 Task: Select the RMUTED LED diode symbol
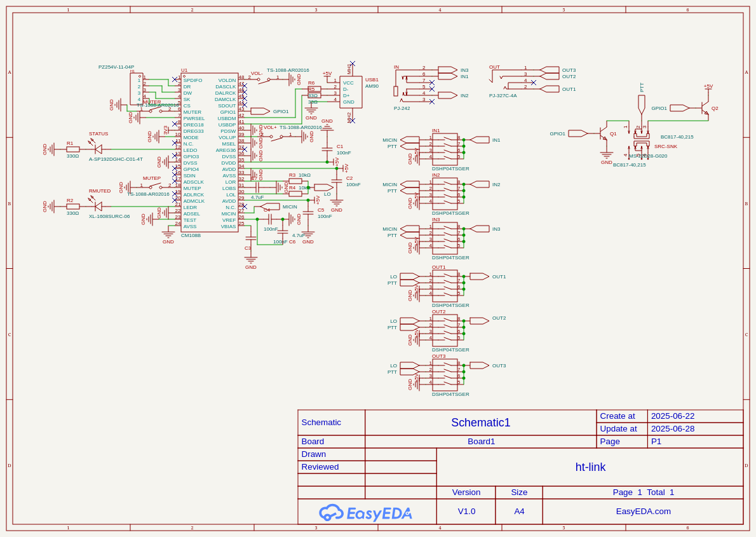point(98,207)
